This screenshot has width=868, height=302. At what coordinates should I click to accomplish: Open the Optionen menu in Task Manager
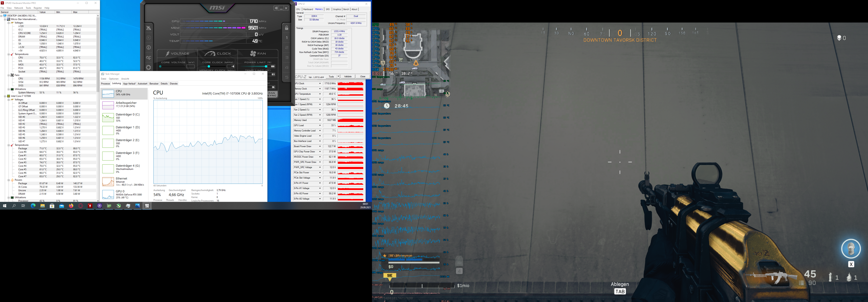(x=113, y=79)
